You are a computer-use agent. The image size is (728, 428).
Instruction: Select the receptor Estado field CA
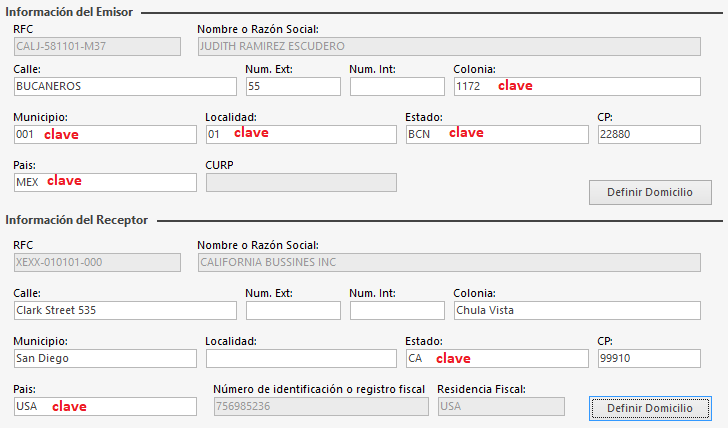pyautogui.click(x=497, y=358)
